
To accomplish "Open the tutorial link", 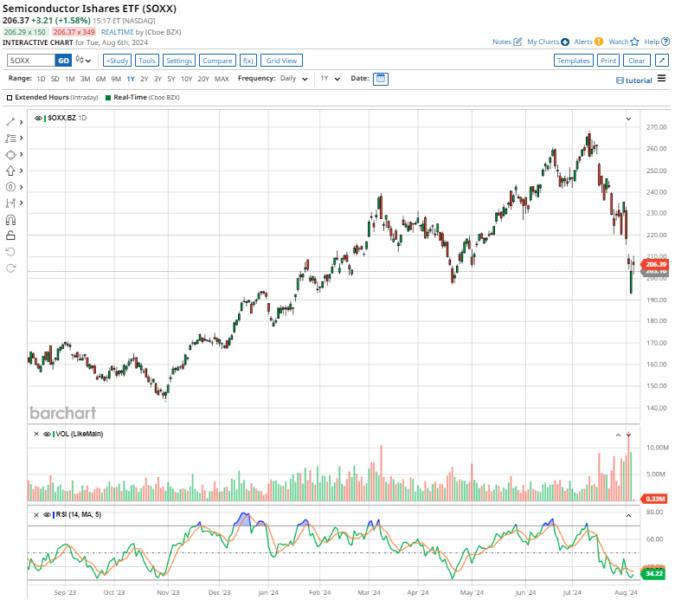I will pos(634,80).
